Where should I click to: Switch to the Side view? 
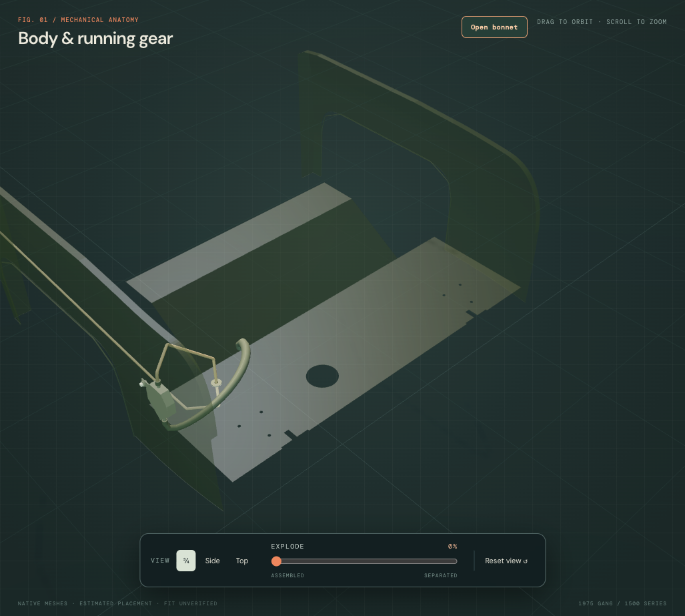[x=212, y=561]
